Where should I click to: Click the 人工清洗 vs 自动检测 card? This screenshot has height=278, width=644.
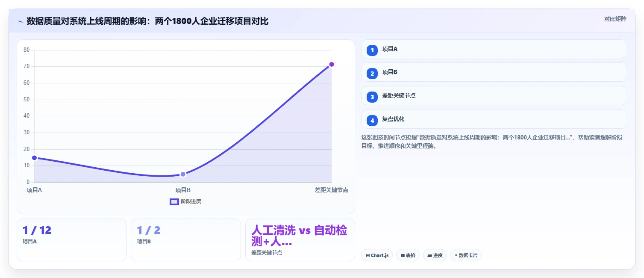(300, 240)
